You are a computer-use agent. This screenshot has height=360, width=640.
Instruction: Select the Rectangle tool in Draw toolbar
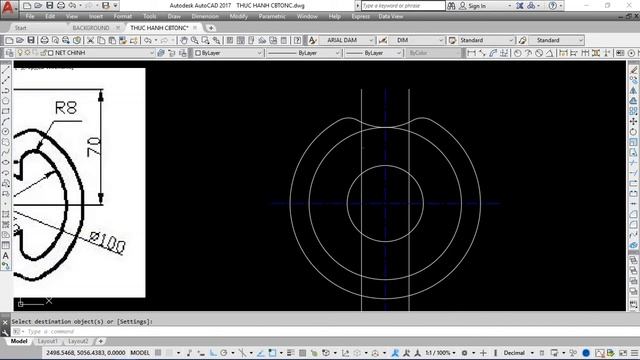click(x=6, y=111)
